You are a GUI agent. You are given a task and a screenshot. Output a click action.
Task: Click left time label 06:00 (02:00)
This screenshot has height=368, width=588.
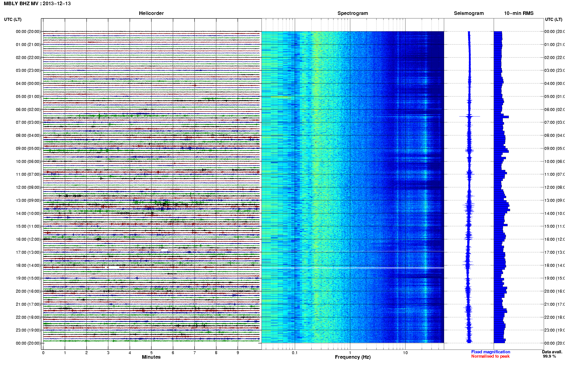pos(28,109)
